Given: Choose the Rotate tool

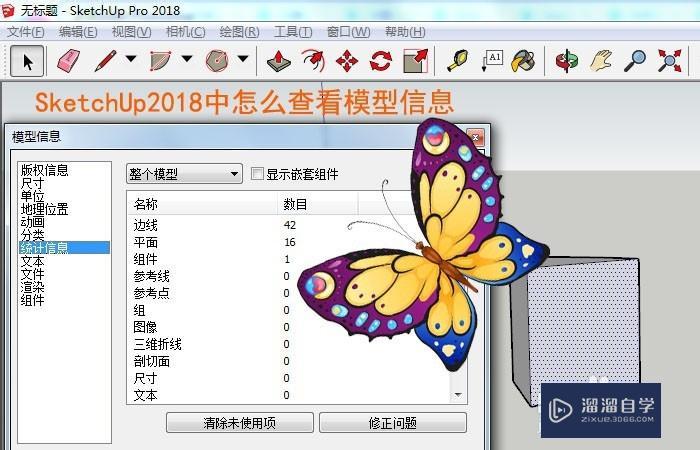Looking at the screenshot, I should point(381,61).
